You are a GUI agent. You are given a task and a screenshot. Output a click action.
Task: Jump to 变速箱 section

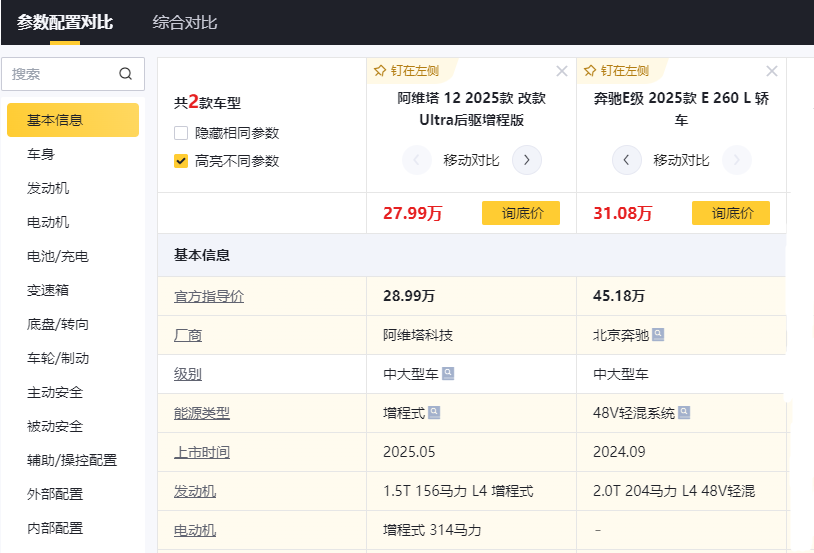pos(48,290)
